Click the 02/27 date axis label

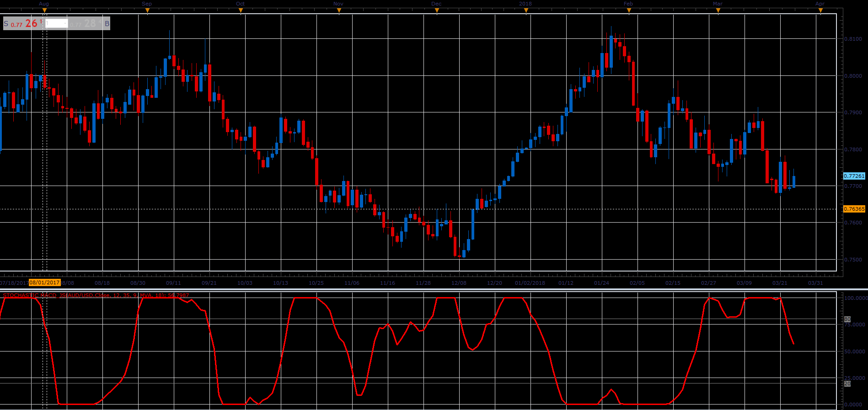[x=709, y=283]
